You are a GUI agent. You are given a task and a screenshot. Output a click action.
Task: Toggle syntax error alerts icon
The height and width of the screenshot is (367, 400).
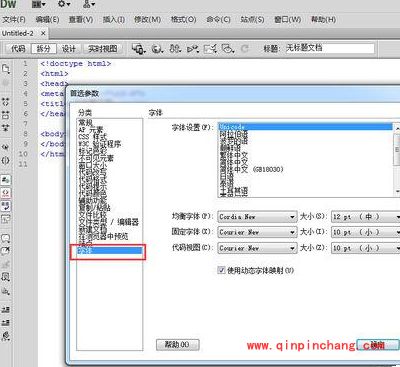pyautogui.click(x=6, y=219)
